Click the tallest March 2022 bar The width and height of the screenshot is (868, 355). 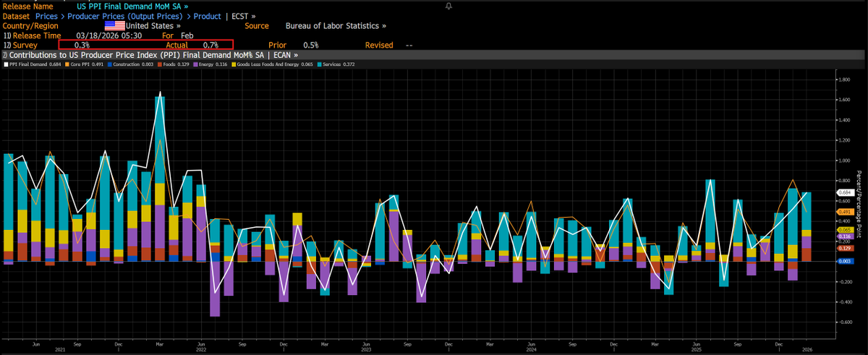click(x=160, y=178)
